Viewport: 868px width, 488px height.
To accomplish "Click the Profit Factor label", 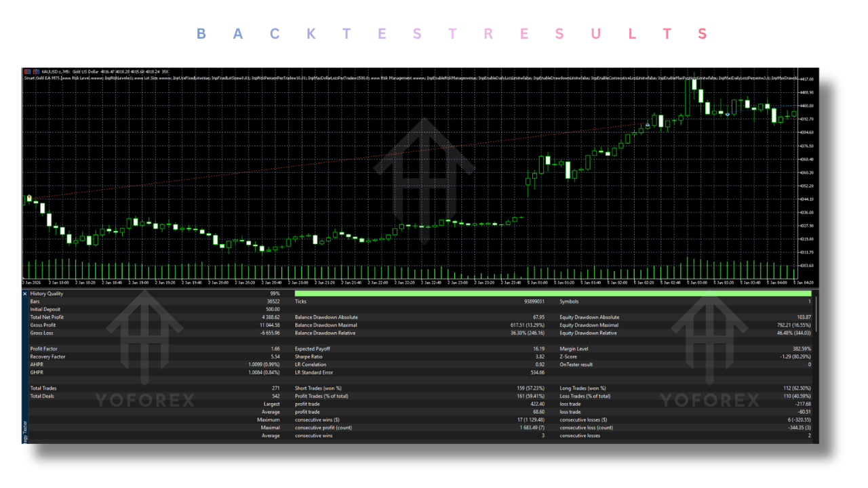I will pos(44,349).
